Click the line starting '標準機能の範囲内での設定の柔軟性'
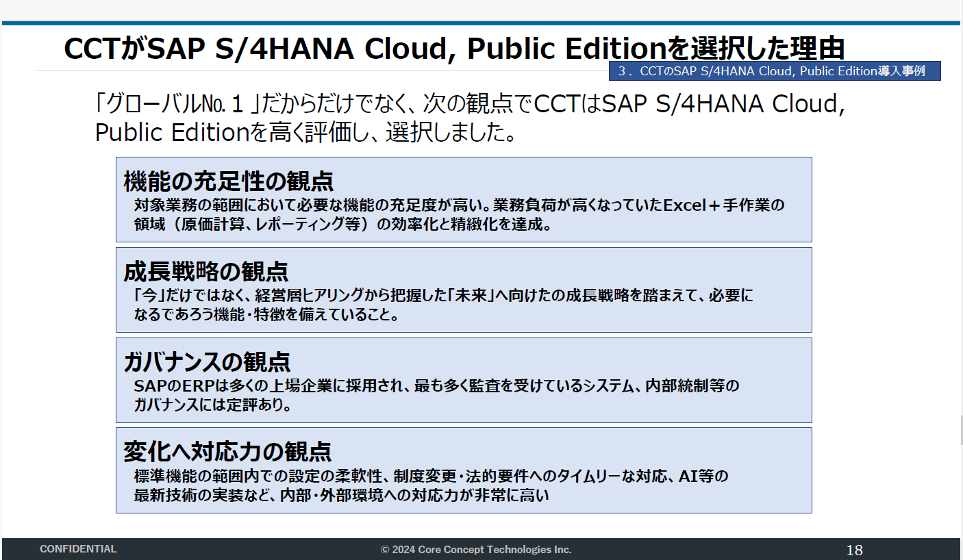Viewport: 963px width, 560px height. point(431,476)
